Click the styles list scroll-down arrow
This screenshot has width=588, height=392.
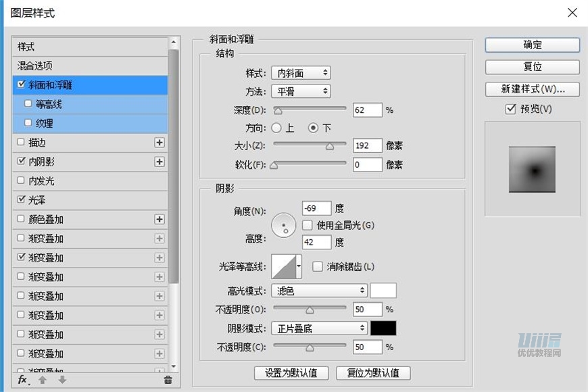click(173, 366)
